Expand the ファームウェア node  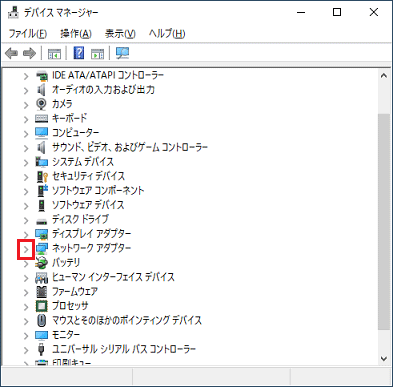pos(26,292)
